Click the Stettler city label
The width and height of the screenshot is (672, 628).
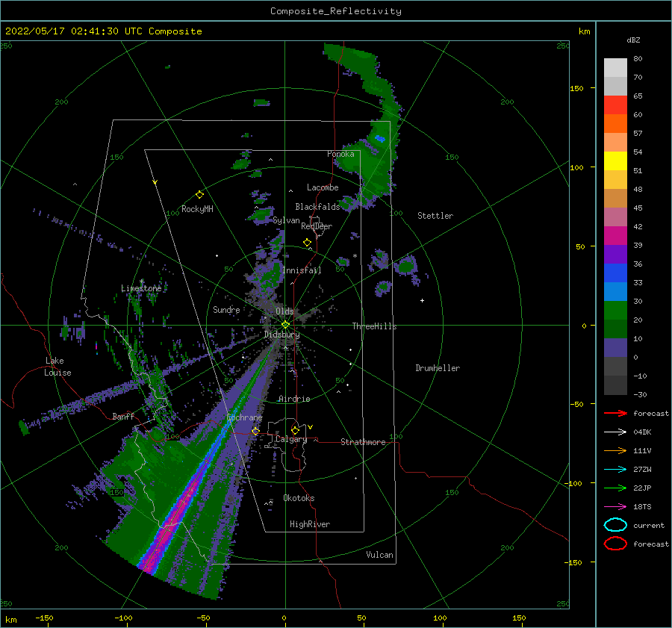pyautogui.click(x=435, y=216)
